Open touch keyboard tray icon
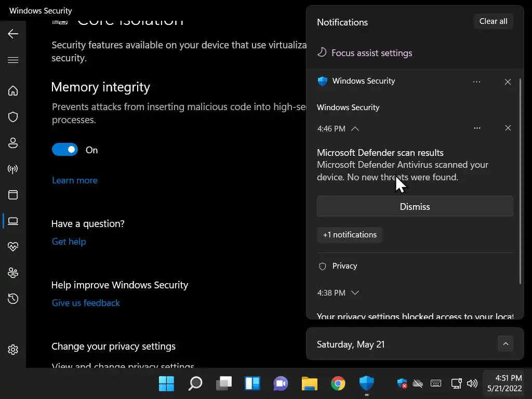Image resolution: width=532 pixels, height=399 pixels. pos(436,383)
